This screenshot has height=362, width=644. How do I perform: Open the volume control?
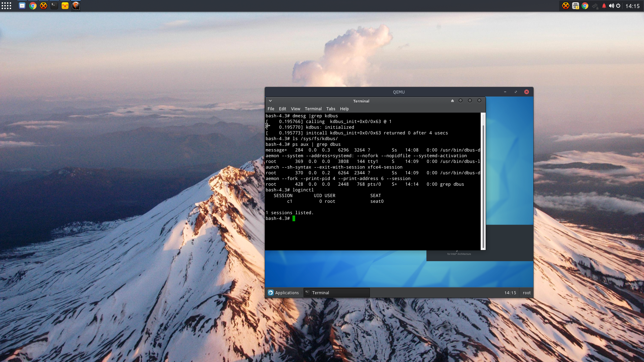tap(611, 6)
